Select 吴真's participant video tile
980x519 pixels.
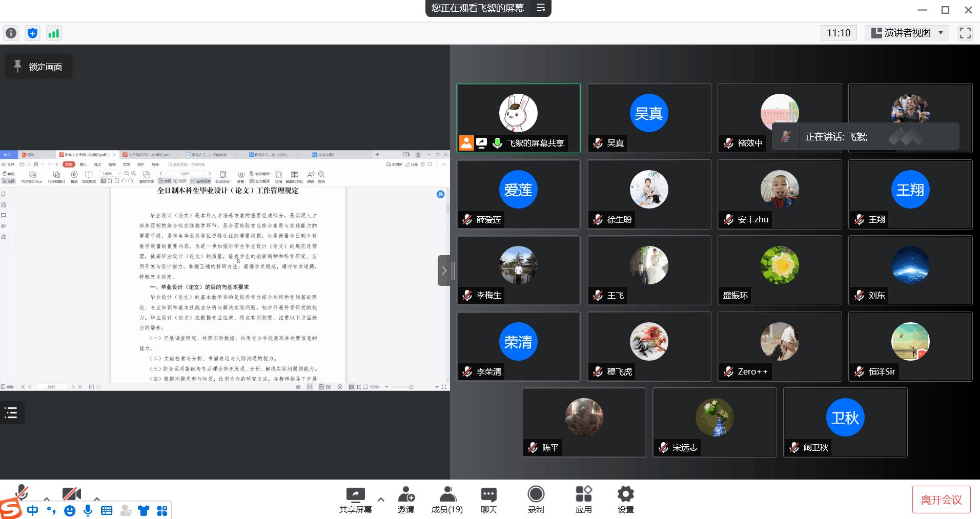coord(649,118)
